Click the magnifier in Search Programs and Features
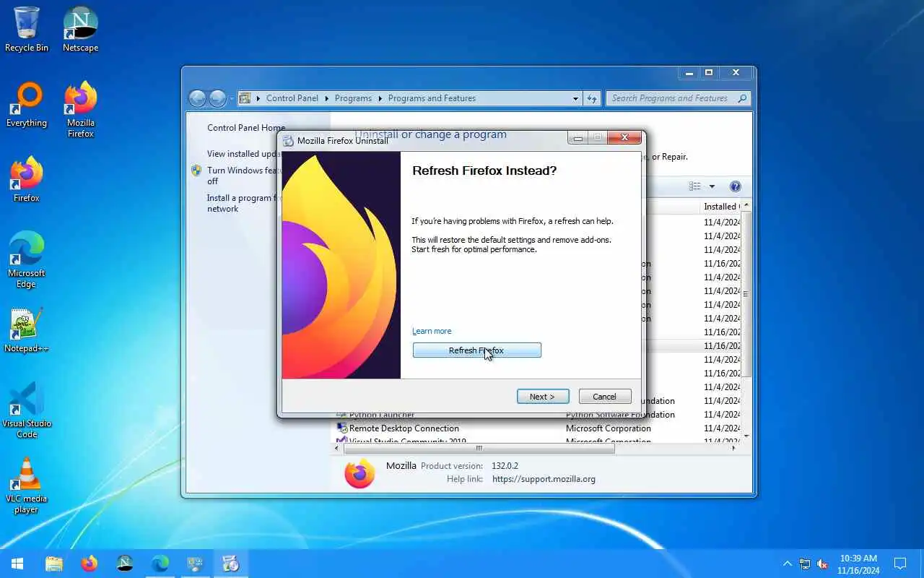This screenshot has width=924, height=578. [741, 98]
